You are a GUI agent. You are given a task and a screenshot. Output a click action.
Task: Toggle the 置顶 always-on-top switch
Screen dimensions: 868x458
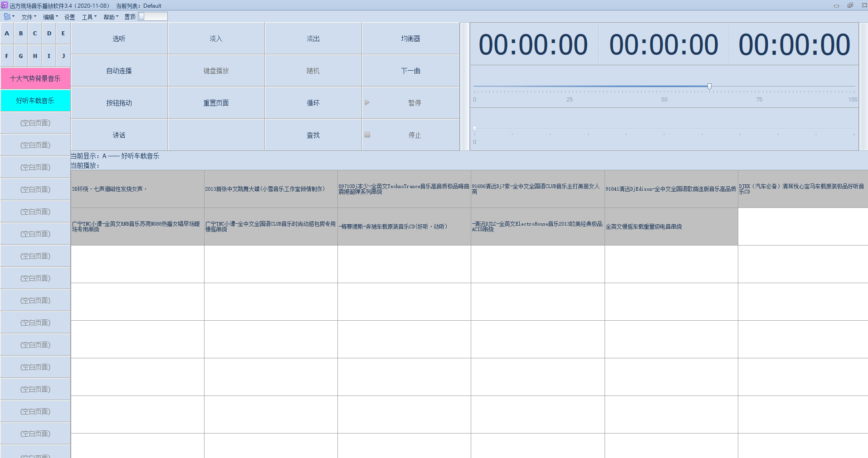tap(153, 17)
